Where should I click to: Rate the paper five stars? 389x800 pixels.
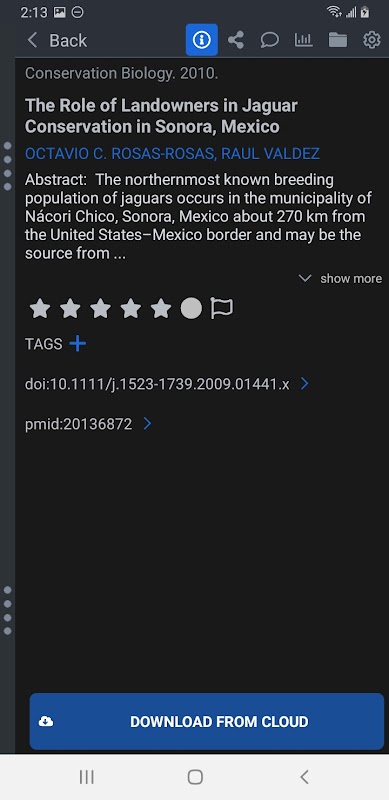coord(161,309)
